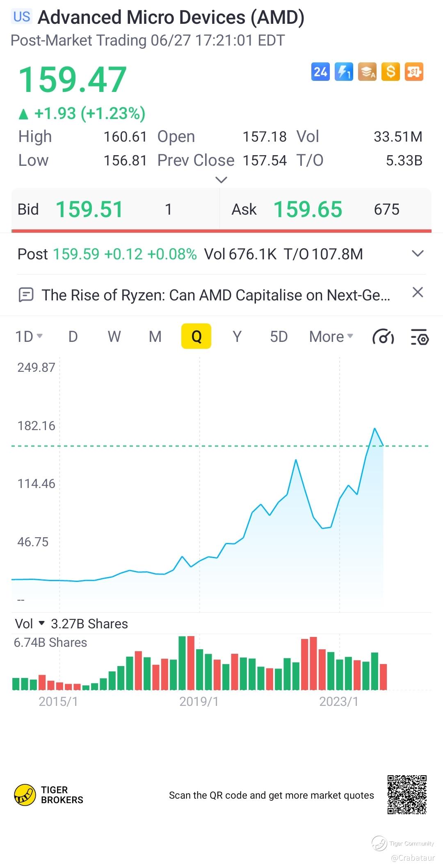Tap the Bid price 159.51
The height and width of the screenshot is (868, 443).
89,209
